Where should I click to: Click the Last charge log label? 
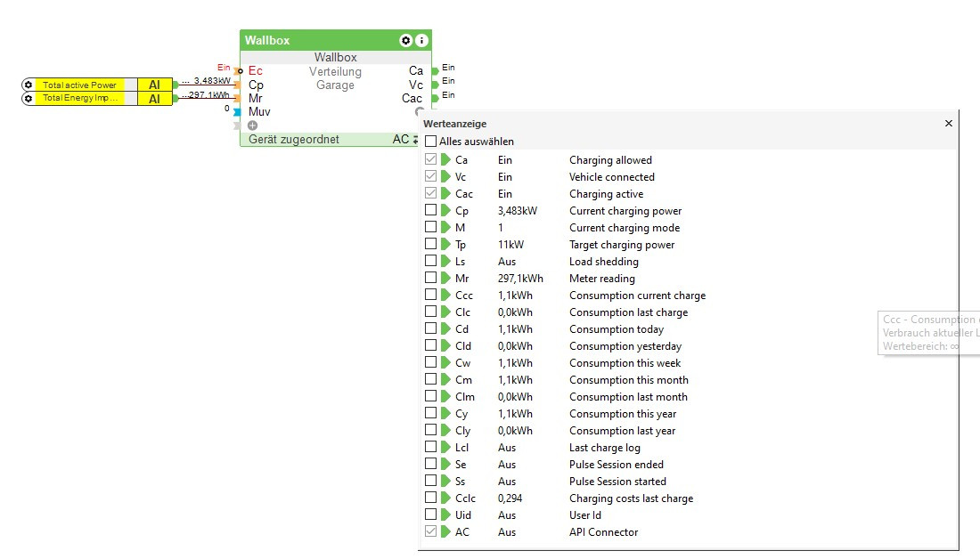(604, 448)
